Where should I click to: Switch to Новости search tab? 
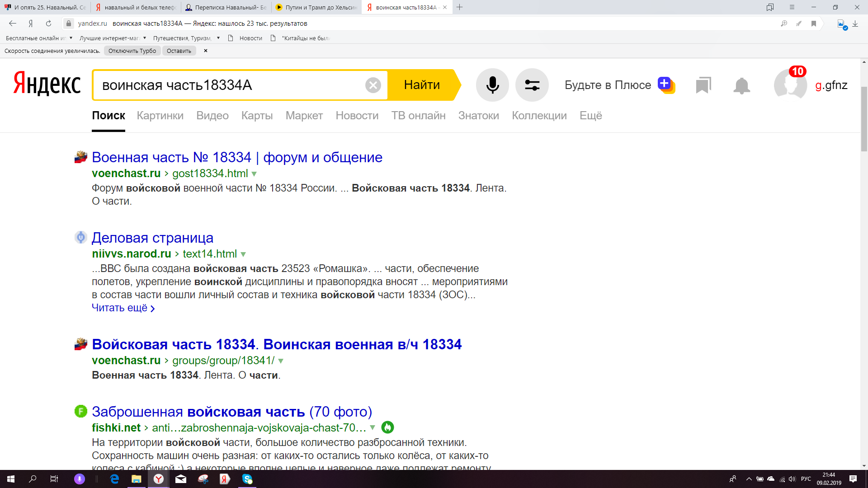pyautogui.click(x=357, y=116)
